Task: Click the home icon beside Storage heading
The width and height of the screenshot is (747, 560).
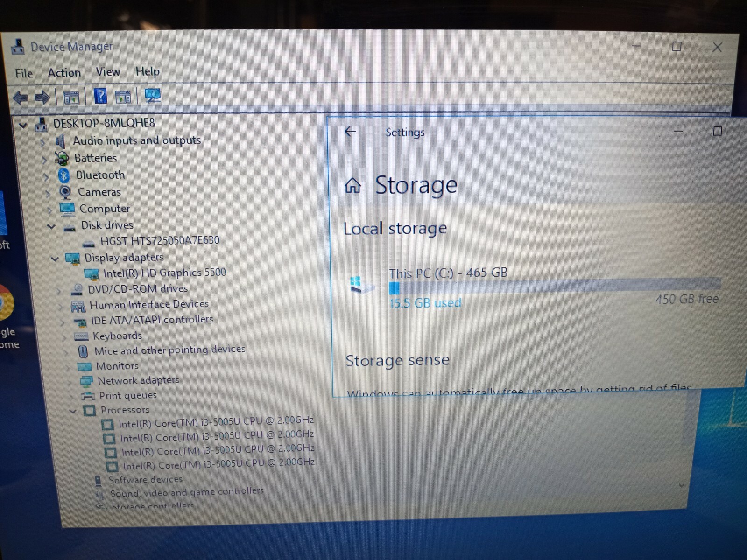Action: tap(353, 186)
